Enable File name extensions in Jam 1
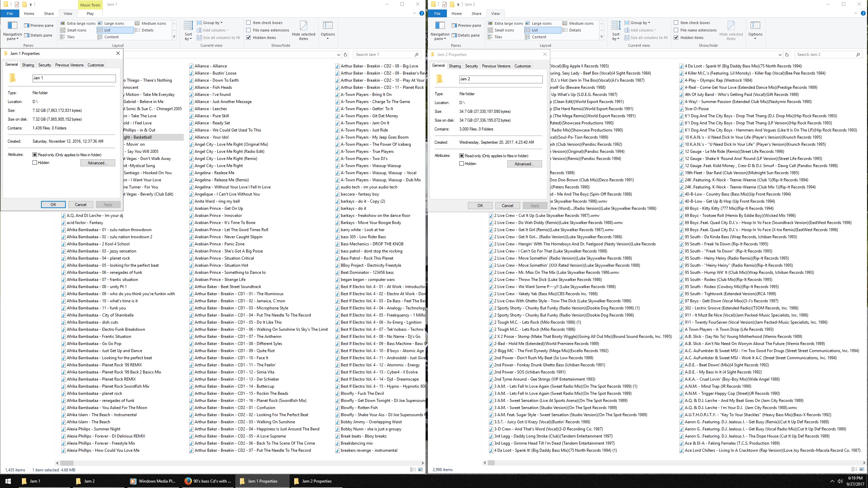Screen dimensions: 868x488 [249, 30]
